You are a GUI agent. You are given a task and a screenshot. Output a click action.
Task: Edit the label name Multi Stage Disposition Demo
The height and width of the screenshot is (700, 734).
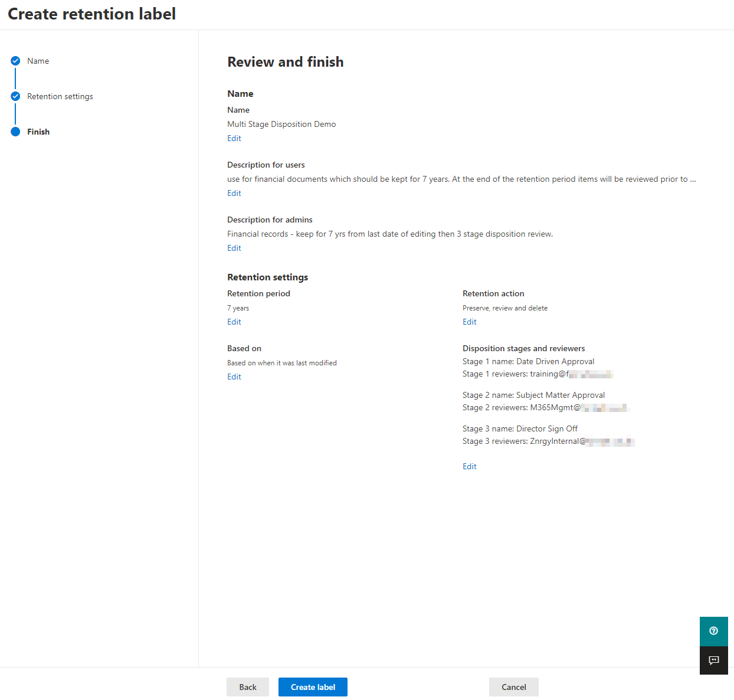tap(234, 138)
